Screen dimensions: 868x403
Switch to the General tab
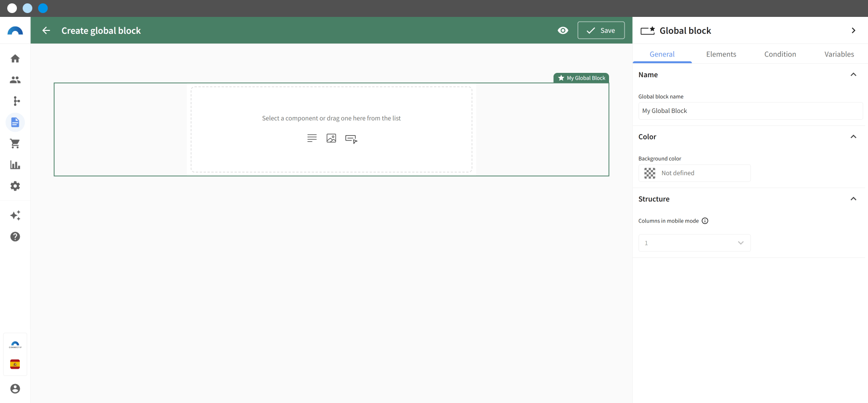[662, 54]
